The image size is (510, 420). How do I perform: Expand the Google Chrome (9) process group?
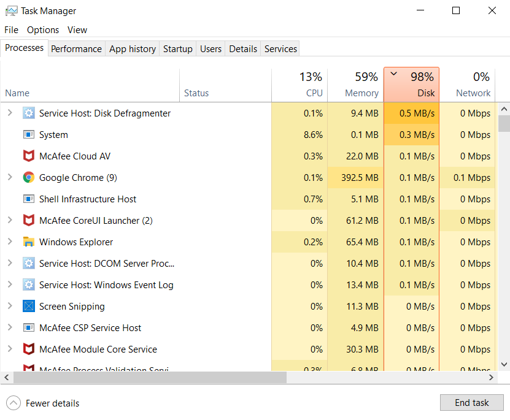click(x=10, y=177)
